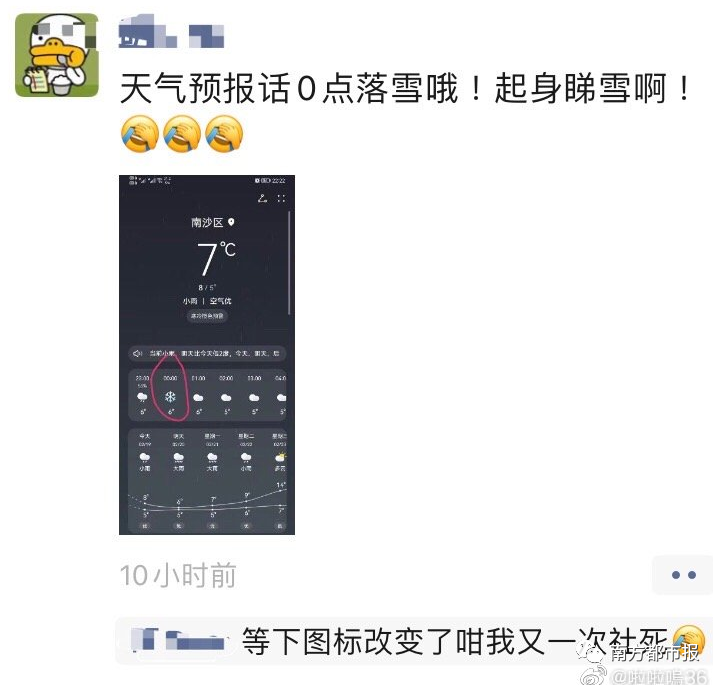Tap the two-dot comment menu button
The width and height of the screenshot is (713, 685).
(683, 575)
